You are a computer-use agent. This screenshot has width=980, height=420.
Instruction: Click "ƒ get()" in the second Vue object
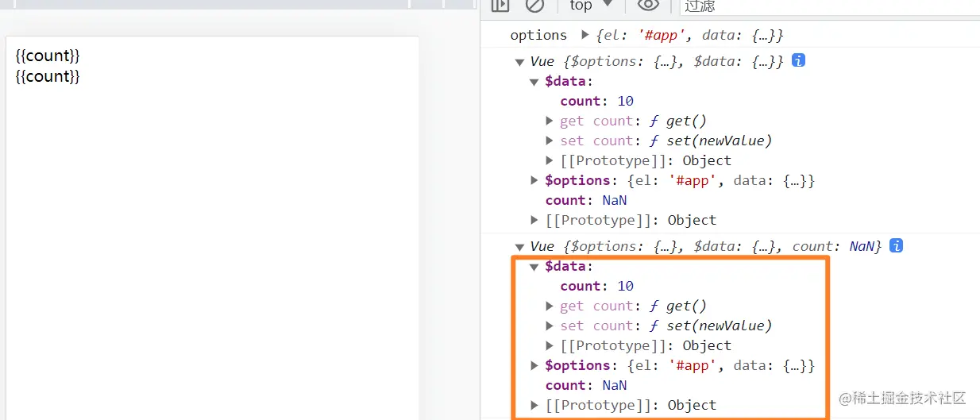click(677, 306)
